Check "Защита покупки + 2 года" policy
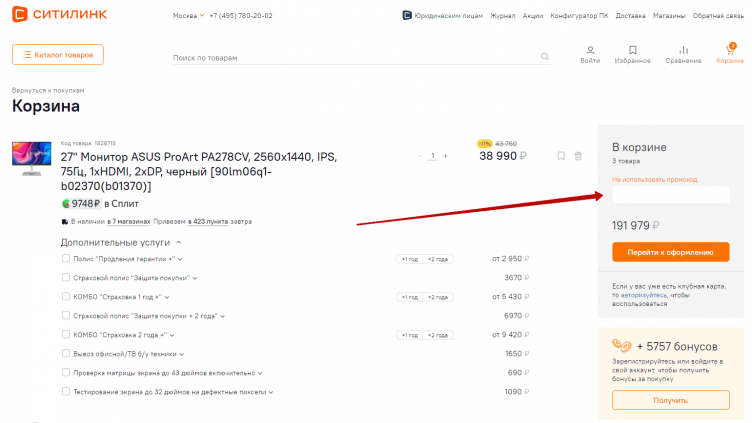 click(66, 315)
